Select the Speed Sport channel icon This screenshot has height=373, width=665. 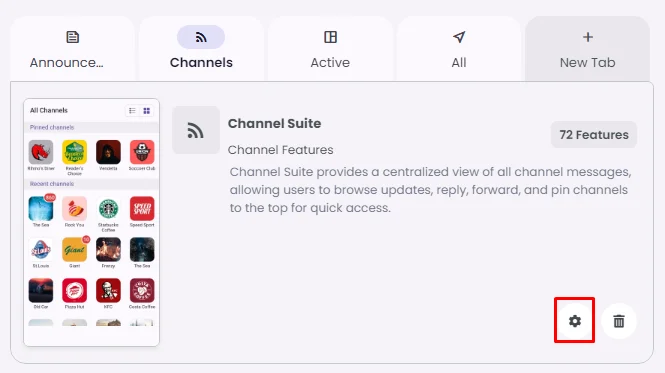click(142, 208)
